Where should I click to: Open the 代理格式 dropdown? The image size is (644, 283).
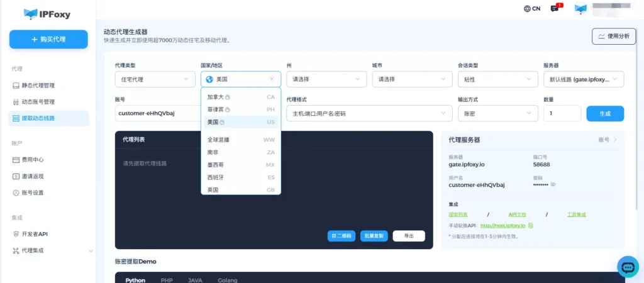[x=369, y=113]
